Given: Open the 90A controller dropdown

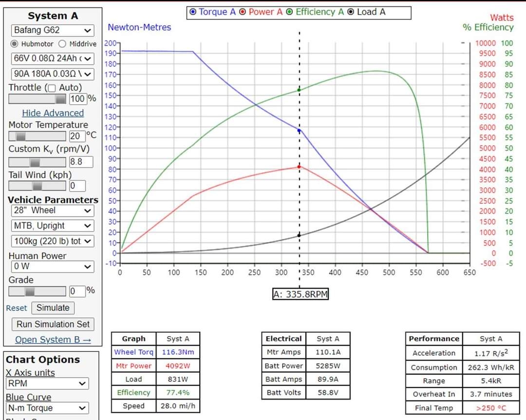Looking at the screenshot, I should (x=52, y=74).
